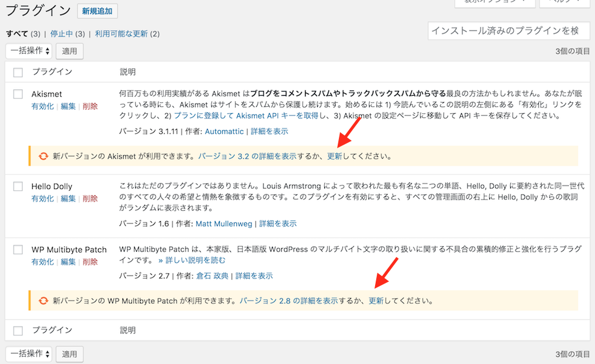Delete Akismet using the 削除 link
The height and width of the screenshot is (364, 595).
[x=90, y=106]
